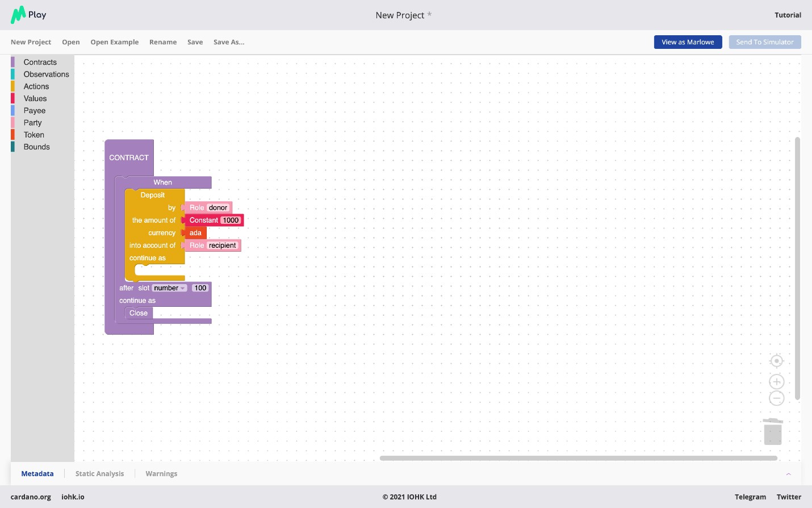Switch to the Metadata tab
Image resolution: width=812 pixels, height=508 pixels.
37,473
